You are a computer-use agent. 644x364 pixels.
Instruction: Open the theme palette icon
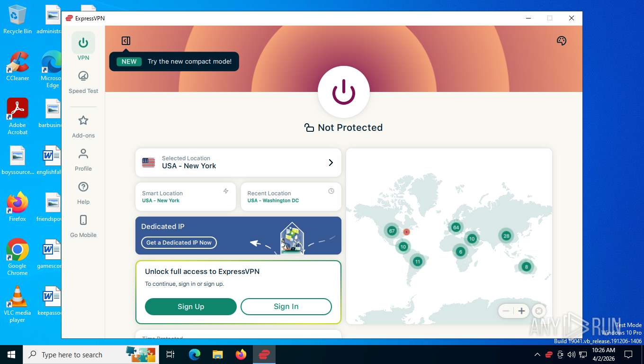tap(562, 41)
